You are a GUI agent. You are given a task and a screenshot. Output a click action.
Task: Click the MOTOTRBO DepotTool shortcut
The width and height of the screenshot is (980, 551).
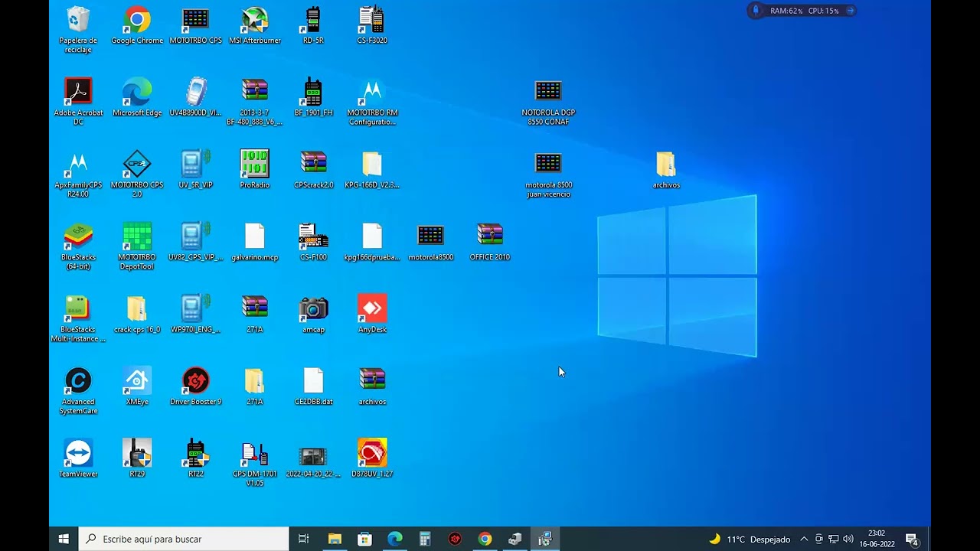pos(137,246)
